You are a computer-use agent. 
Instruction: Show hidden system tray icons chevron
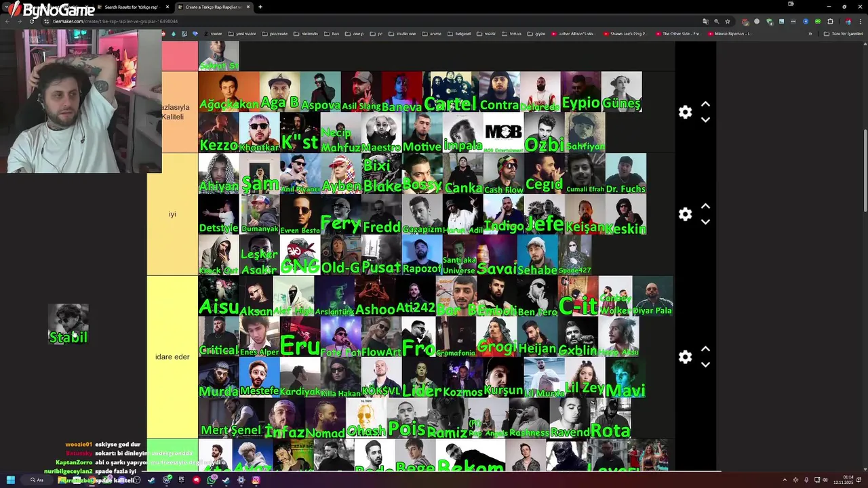785,480
